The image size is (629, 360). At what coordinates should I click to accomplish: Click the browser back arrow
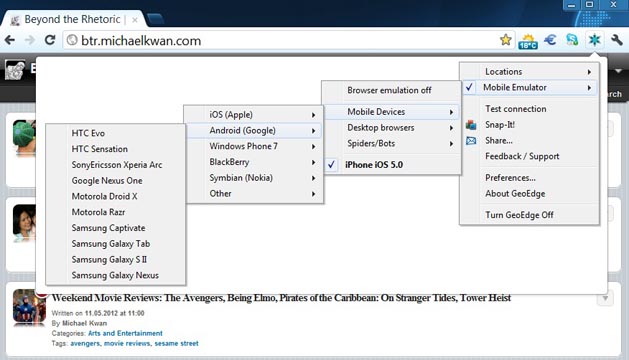[x=10, y=40]
